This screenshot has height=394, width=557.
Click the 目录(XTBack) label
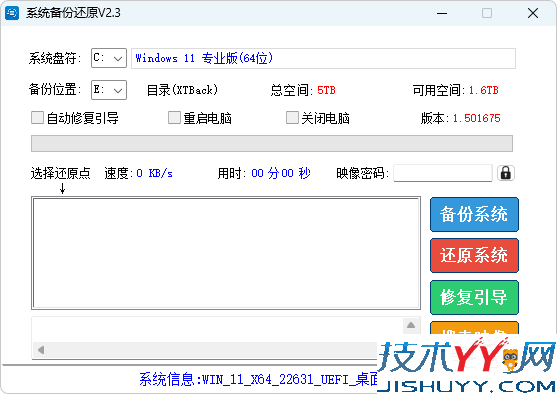[182, 90]
